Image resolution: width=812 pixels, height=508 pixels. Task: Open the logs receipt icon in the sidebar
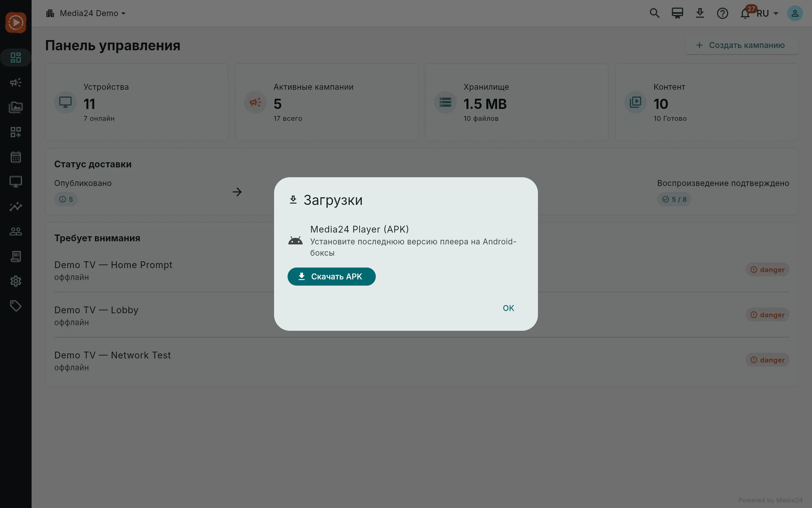pos(16,256)
